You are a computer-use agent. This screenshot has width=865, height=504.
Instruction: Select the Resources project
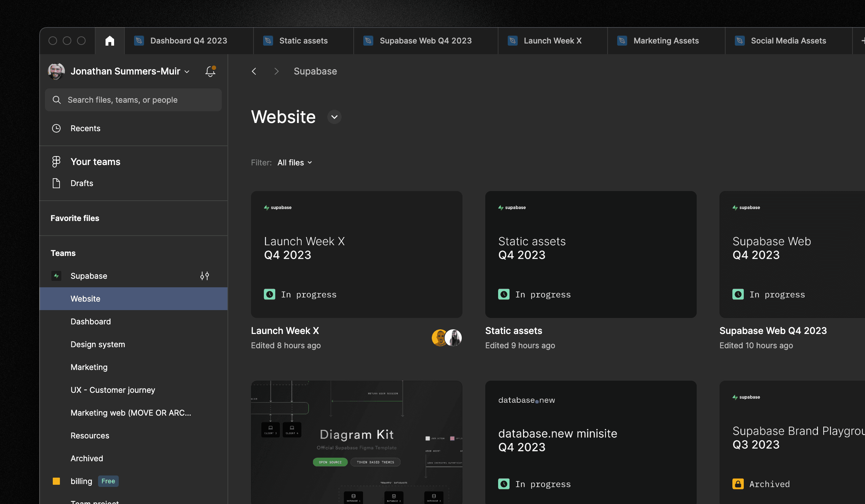(x=133, y=436)
